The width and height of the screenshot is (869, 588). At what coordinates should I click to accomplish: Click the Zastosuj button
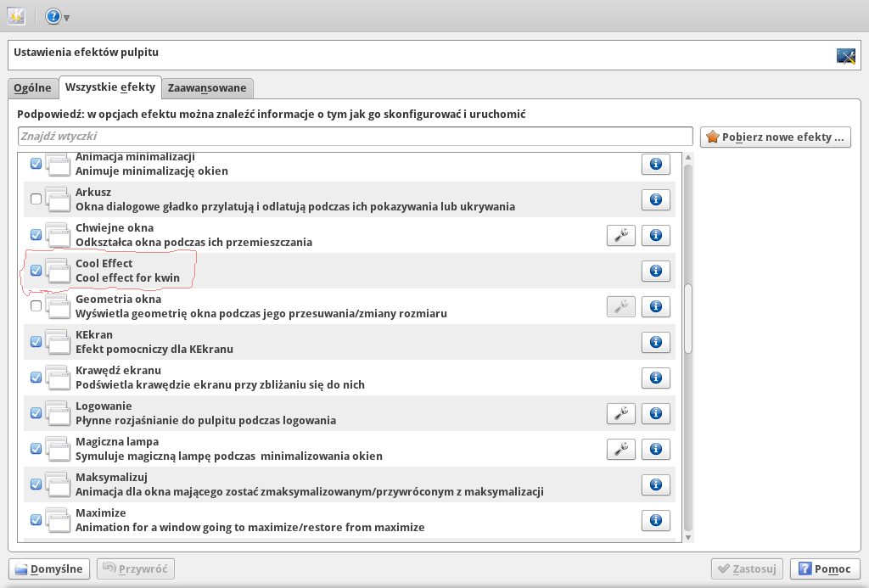(x=747, y=569)
